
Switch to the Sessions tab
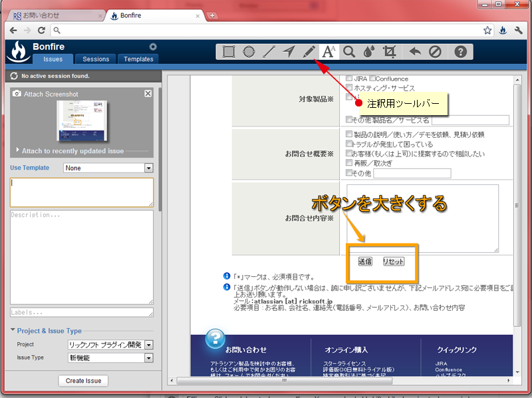pos(96,59)
